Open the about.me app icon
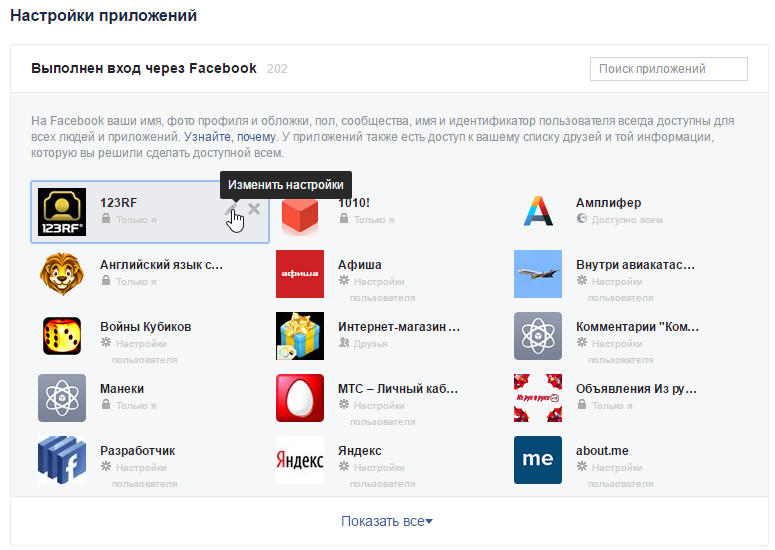This screenshot has width=775, height=550. [x=538, y=460]
